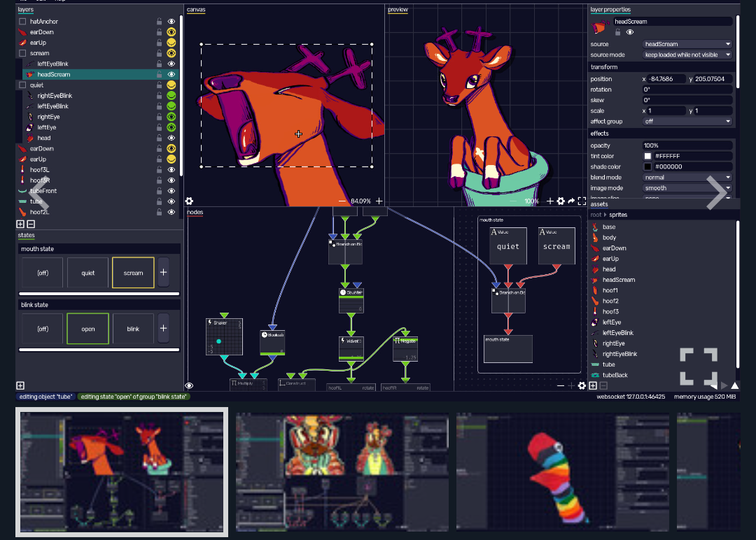
Task: Click the lock icon in layer properties header
Action: pyautogui.click(x=617, y=32)
